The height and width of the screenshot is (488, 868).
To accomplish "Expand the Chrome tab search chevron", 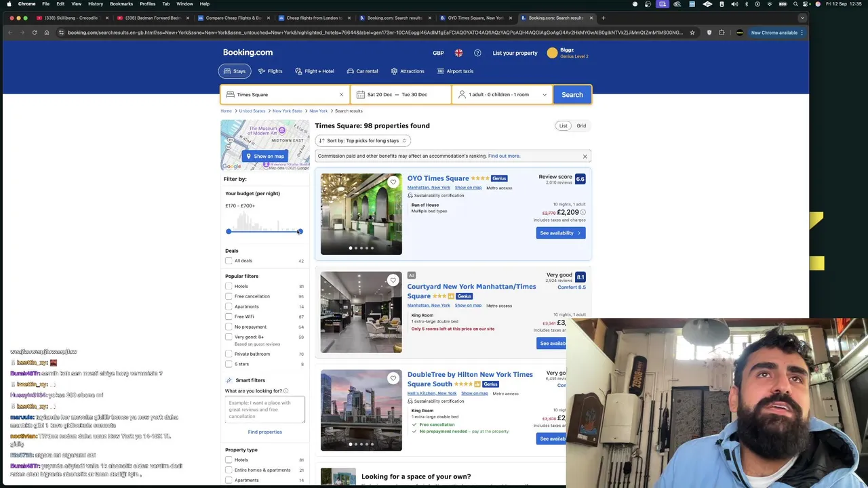I will 802,18.
